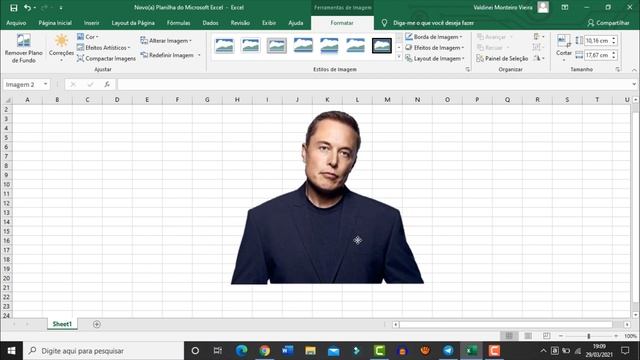
Task: Select the column D header
Action: pyautogui.click(x=117, y=100)
